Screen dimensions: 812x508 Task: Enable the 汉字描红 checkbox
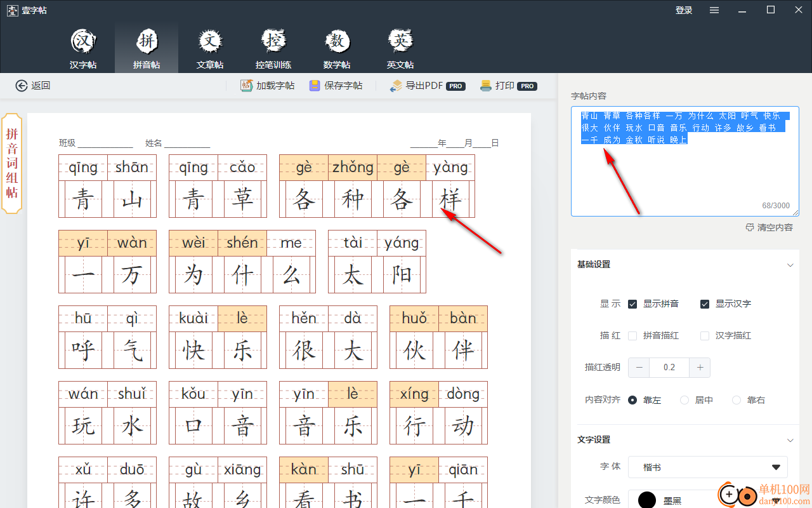pos(705,336)
